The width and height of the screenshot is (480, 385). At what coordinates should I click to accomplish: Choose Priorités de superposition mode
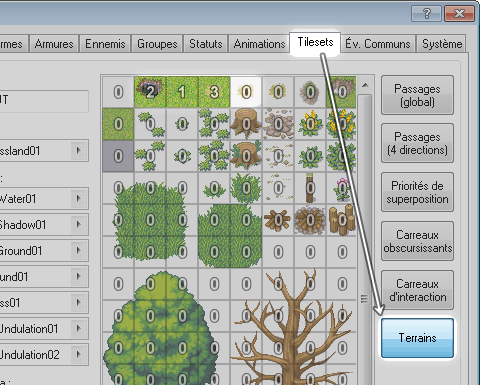click(x=417, y=192)
